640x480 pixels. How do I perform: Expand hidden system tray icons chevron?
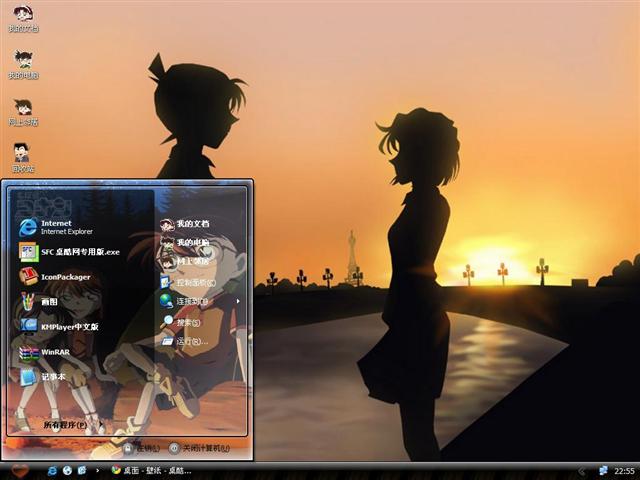[x=582, y=471]
